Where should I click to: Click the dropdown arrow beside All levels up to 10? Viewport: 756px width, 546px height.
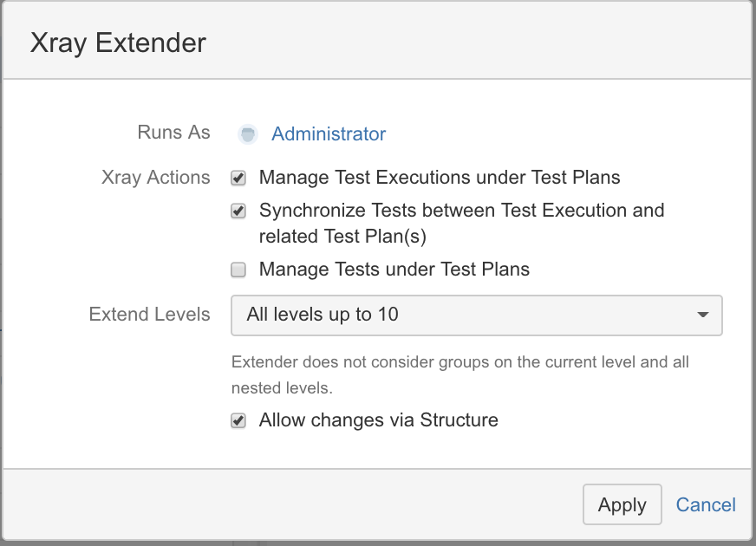(703, 315)
